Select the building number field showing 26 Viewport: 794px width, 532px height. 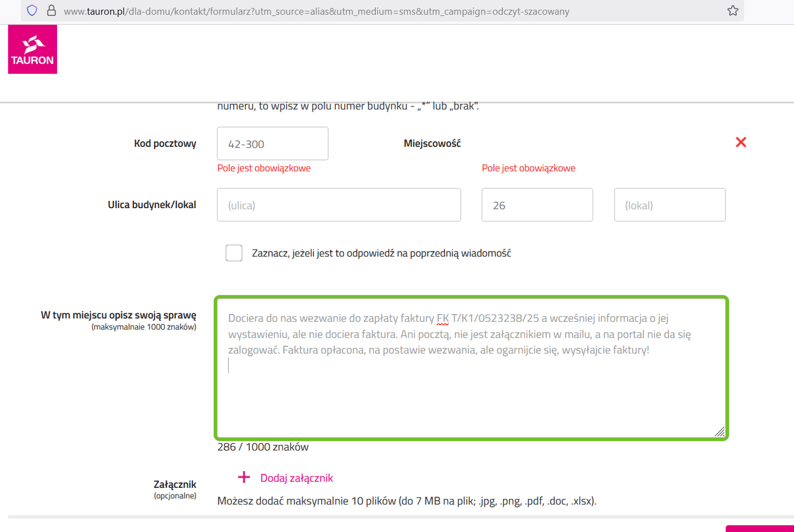537,205
